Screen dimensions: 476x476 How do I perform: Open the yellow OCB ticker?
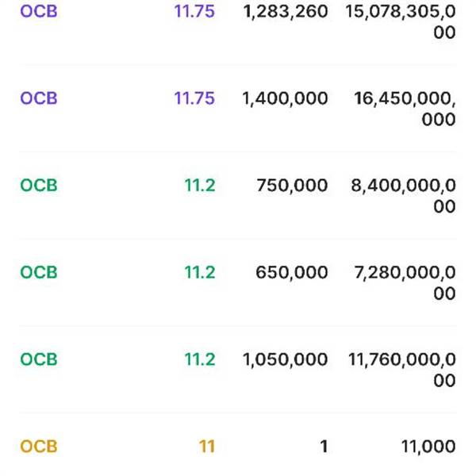(39, 447)
